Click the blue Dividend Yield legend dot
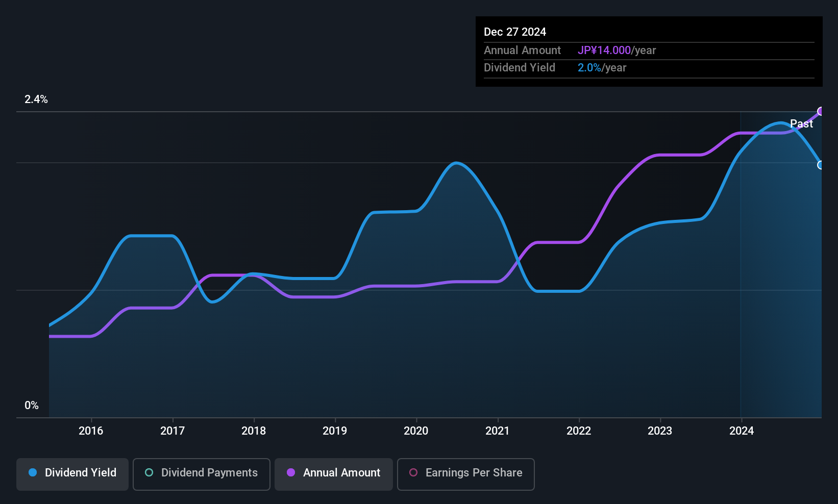 (33, 472)
